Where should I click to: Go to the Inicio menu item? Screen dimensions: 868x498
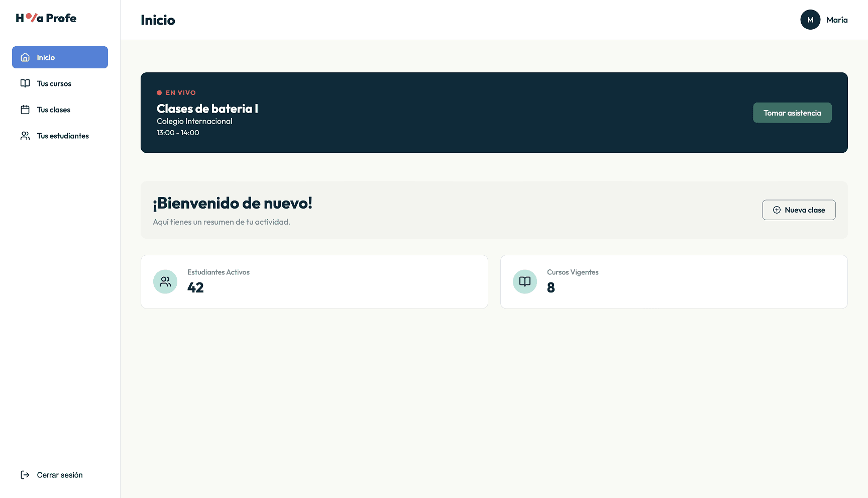(60, 57)
